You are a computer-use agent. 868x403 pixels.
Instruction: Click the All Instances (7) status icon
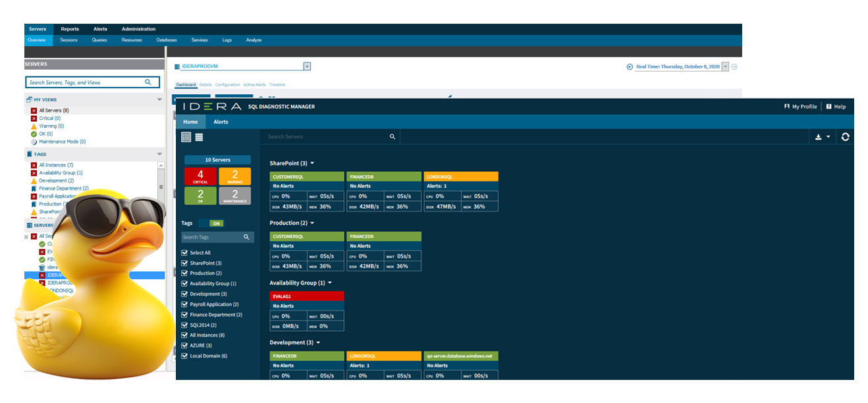(x=34, y=165)
